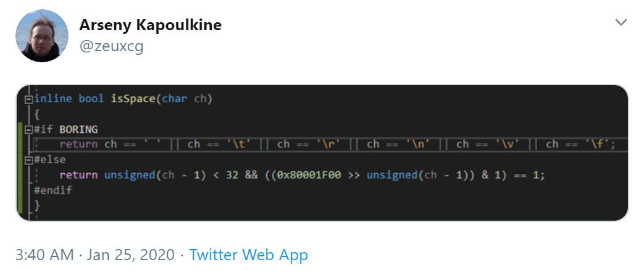Click the BORING macro in the code

pos(78,129)
